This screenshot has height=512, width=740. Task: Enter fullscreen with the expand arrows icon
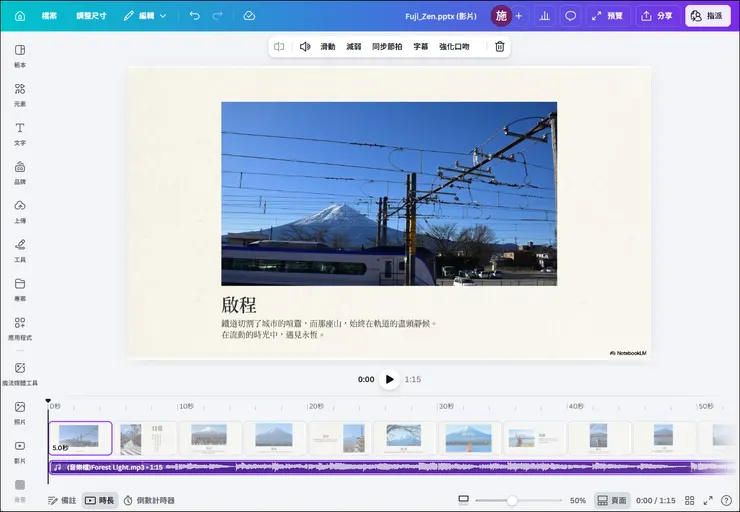708,500
